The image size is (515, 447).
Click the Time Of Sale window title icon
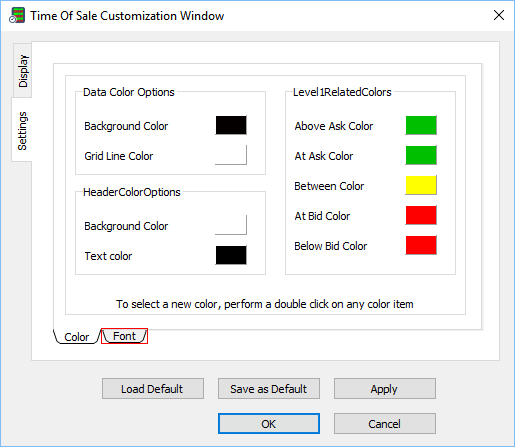click(x=17, y=16)
